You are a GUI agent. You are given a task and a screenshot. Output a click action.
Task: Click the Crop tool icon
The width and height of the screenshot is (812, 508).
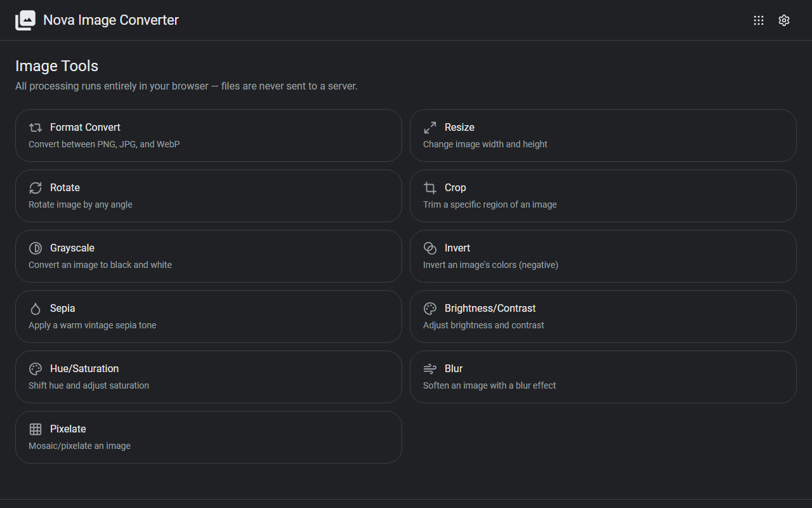[x=430, y=188]
